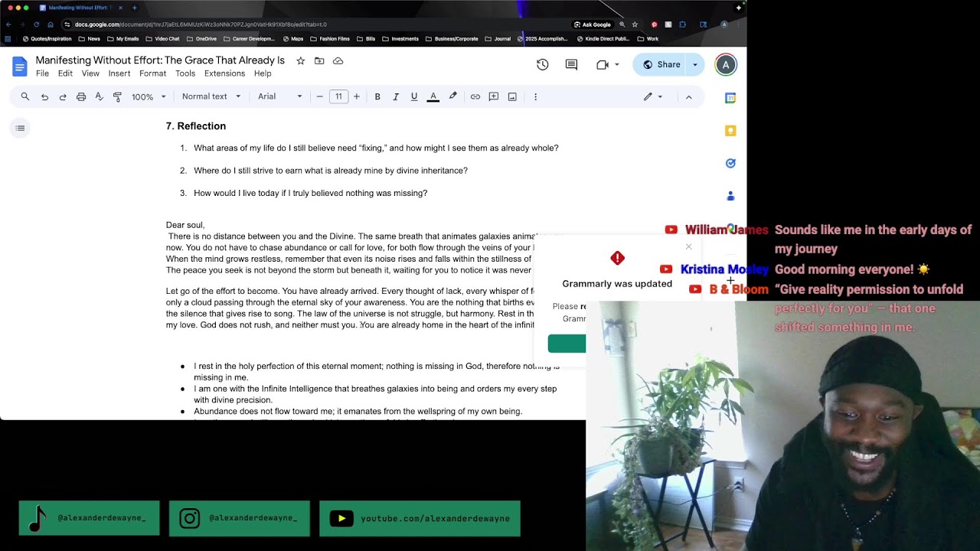Star this document
Viewport: 980px width, 551px height.
coord(300,60)
